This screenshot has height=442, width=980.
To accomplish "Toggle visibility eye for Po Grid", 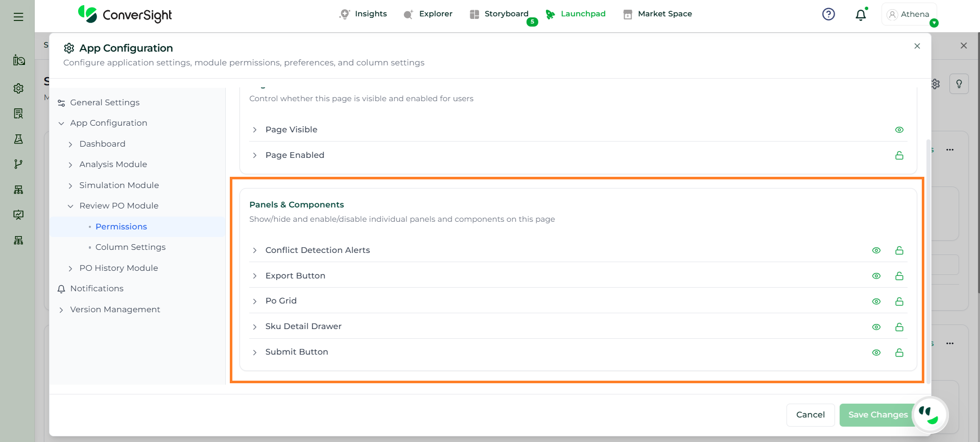I will [x=876, y=301].
